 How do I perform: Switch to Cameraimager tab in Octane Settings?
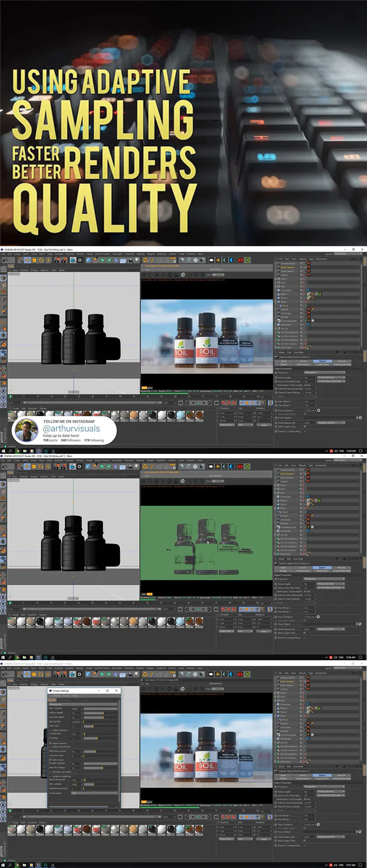[x=65, y=700]
